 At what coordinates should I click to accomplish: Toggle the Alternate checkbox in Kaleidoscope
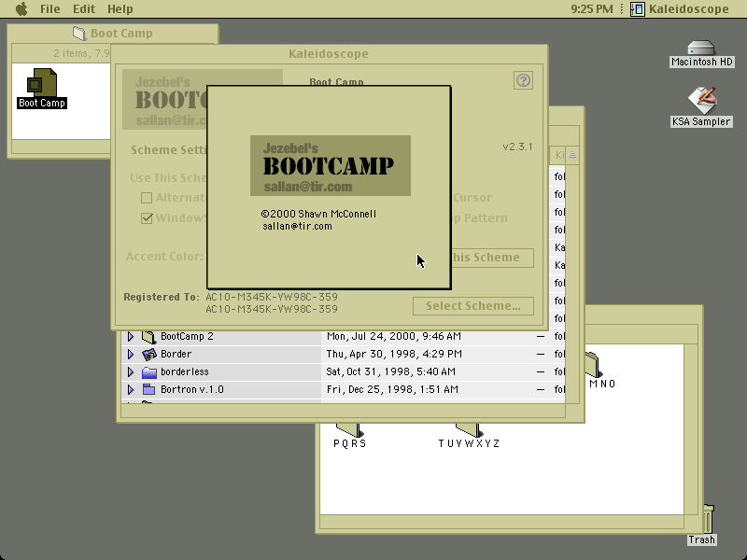click(147, 198)
